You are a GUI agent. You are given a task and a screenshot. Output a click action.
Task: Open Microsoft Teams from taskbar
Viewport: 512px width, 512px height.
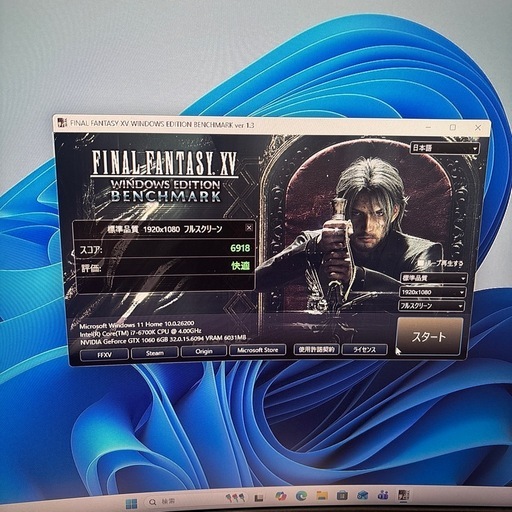point(383,495)
